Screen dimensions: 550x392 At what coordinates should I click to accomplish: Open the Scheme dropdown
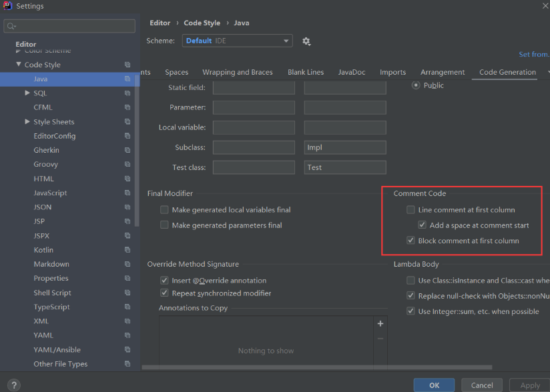[238, 41]
